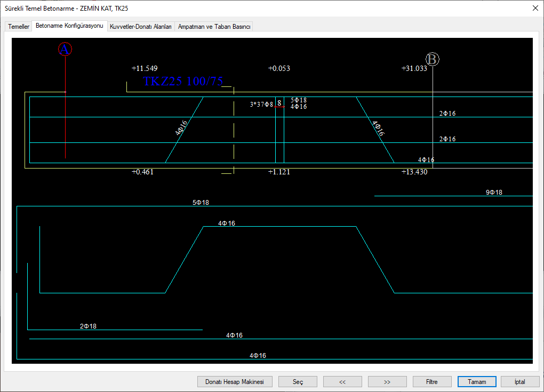Click the 9Φ18 reinforcement label
Screen dimensions: 544x392
point(494,193)
